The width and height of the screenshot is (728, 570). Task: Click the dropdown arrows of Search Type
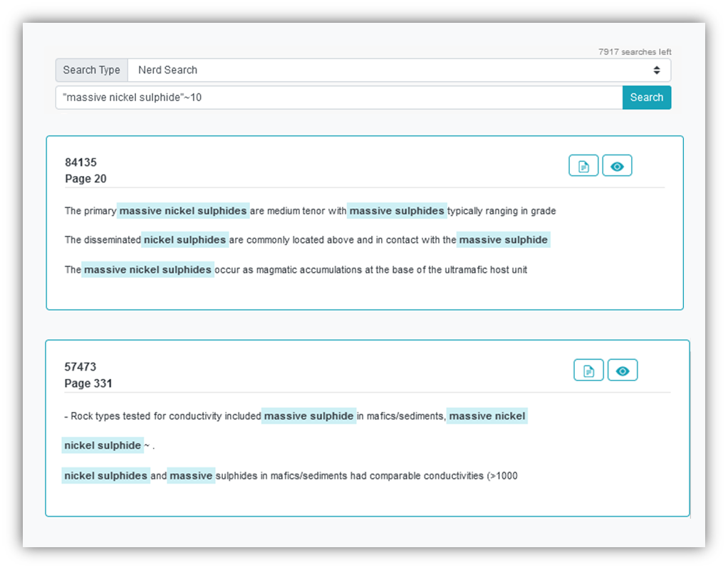tap(657, 70)
